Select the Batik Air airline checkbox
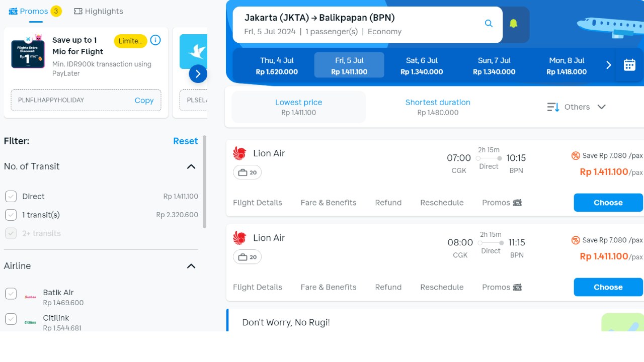This screenshot has height=362, width=644. (x=11, y=294)
